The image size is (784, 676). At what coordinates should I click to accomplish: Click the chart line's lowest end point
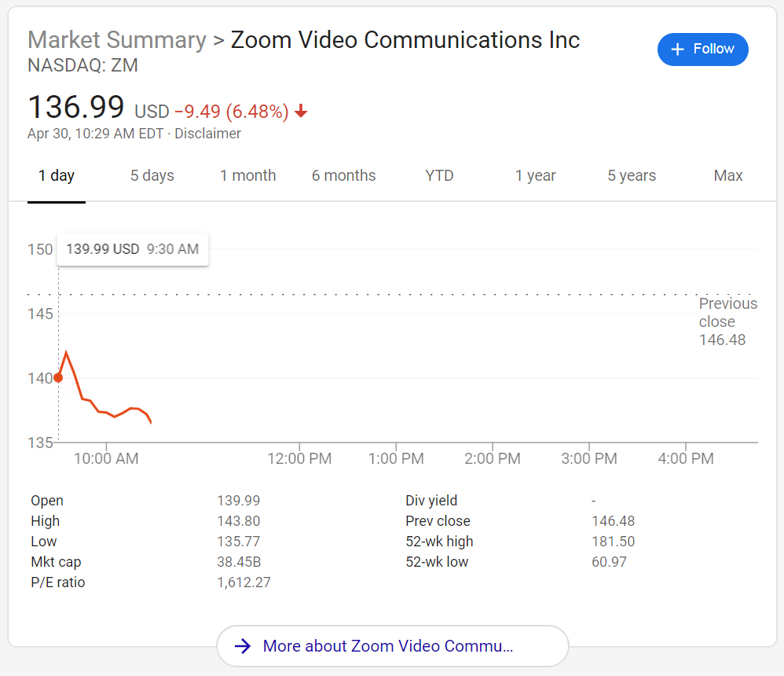coord(151,424)
